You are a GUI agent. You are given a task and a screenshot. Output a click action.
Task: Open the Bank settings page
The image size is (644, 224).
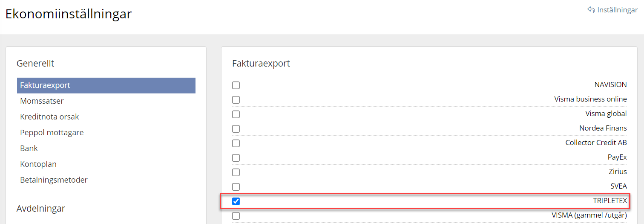tap(29, 148)
